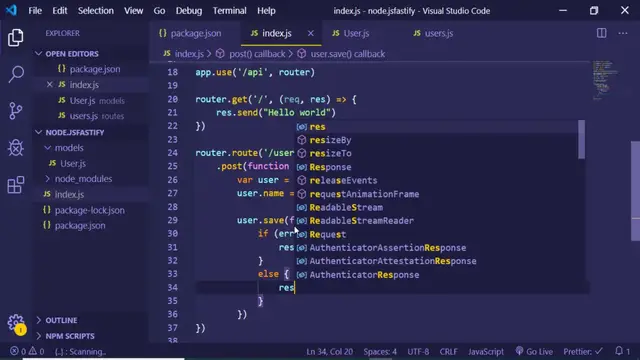The image size is (640, 360).
Task: Click the Go Live status button
Action: tap(534, 351)
